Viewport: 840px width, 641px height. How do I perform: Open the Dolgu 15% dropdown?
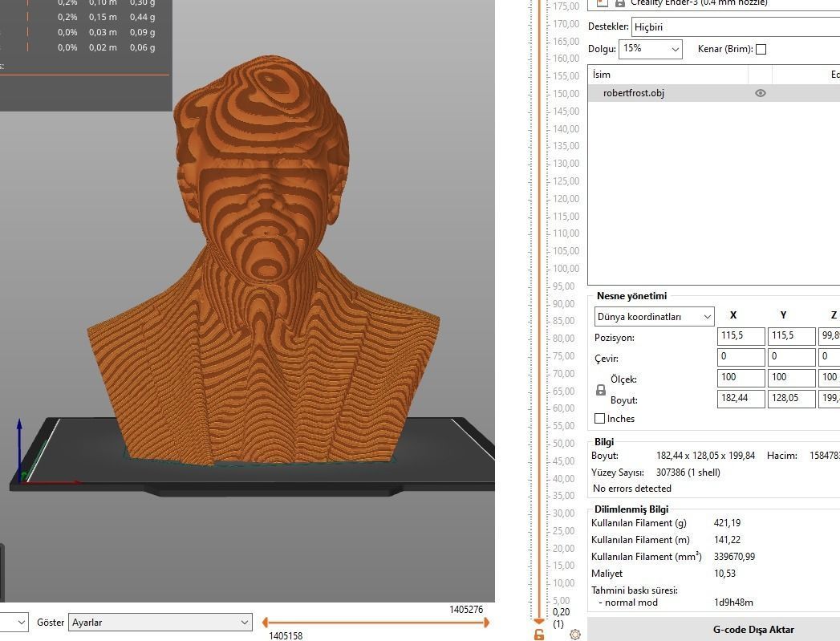click(x=651, y=49)
